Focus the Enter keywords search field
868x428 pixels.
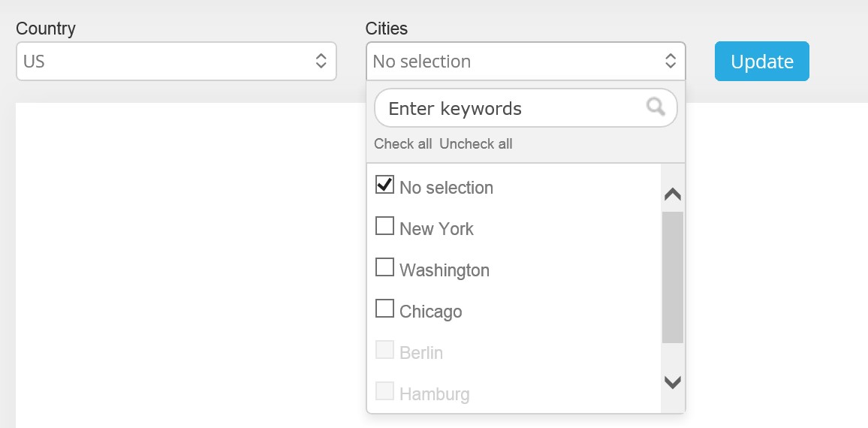tap(511, 108)
